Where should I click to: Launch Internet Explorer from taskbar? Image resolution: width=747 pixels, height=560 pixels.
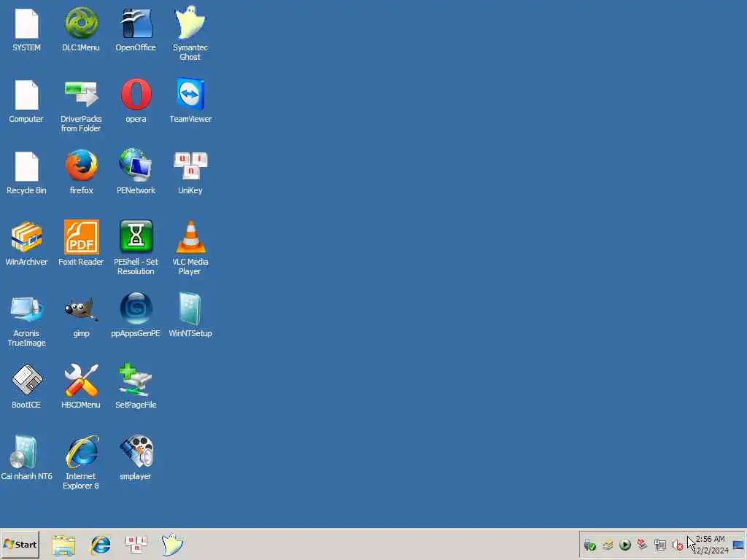pos(101,545)
